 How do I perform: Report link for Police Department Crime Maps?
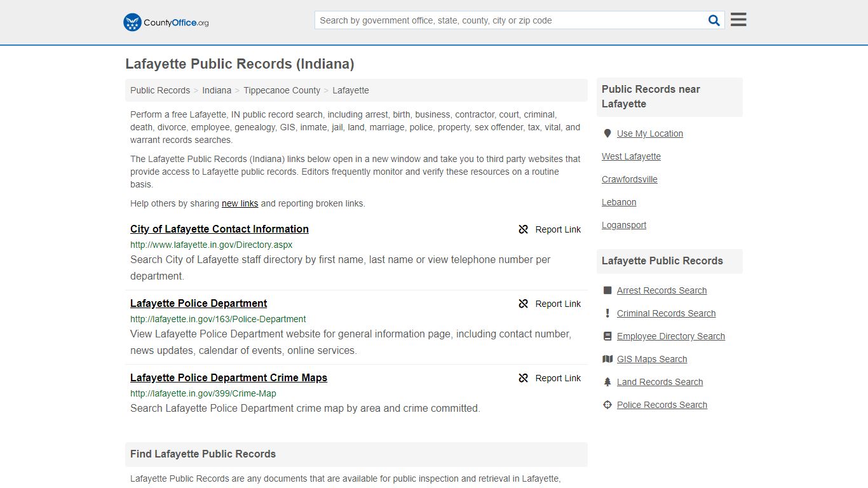point(558,378)
